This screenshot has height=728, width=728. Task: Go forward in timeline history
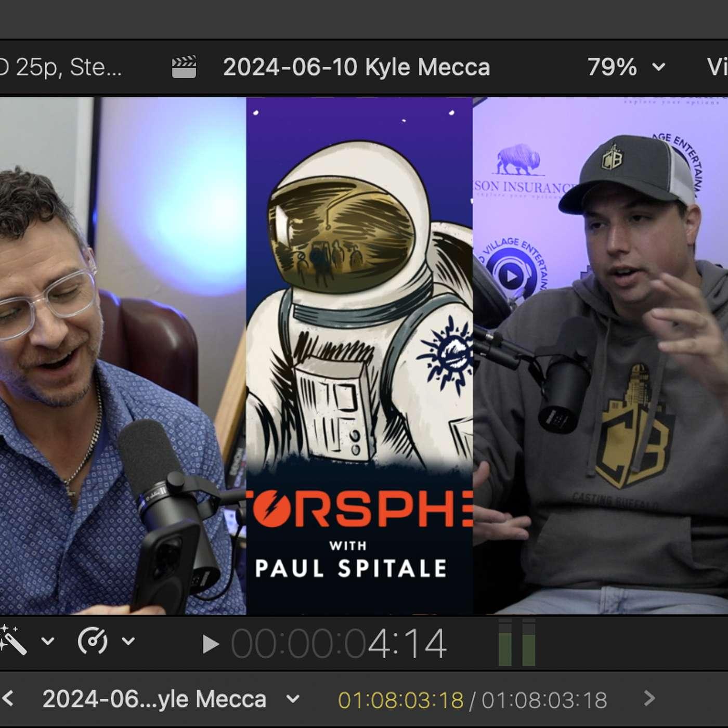(649, 698)
